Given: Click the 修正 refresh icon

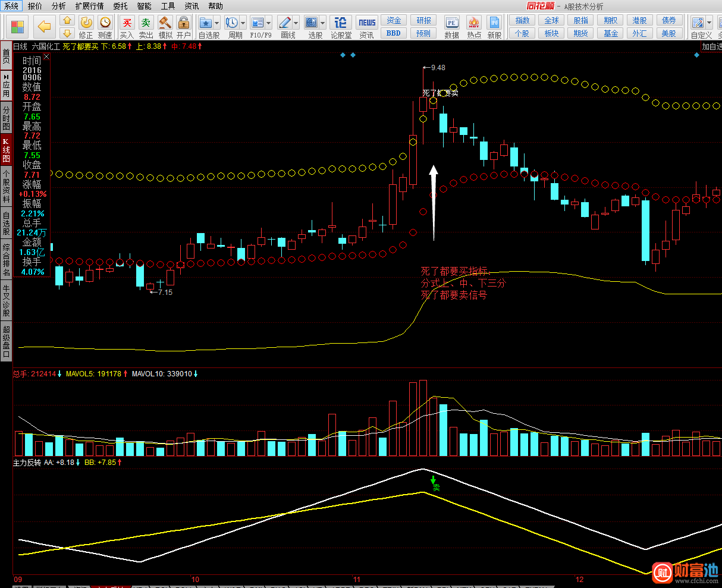Looking at the screenshot, I should click(86, 23).
